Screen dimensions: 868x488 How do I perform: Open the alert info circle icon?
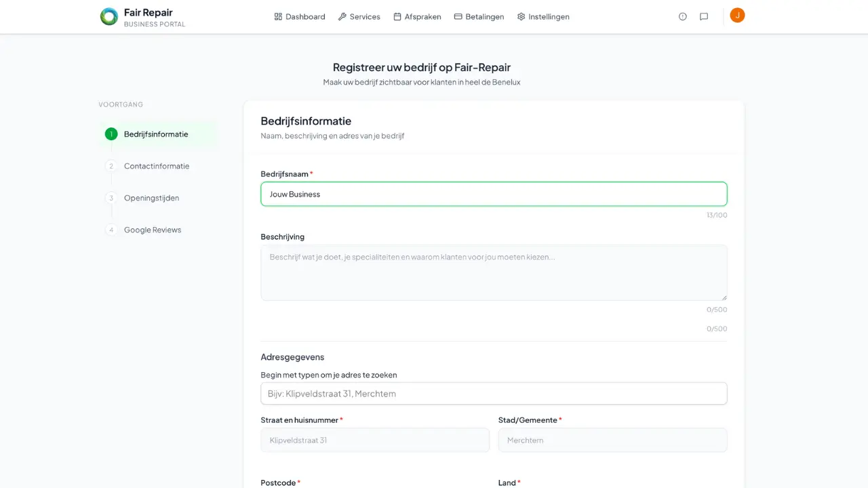coord(683,17)
